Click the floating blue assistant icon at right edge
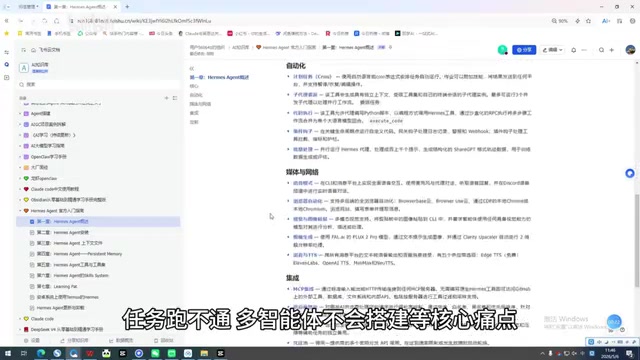Viewport: 640px width, 360px height. pos(630,173)
